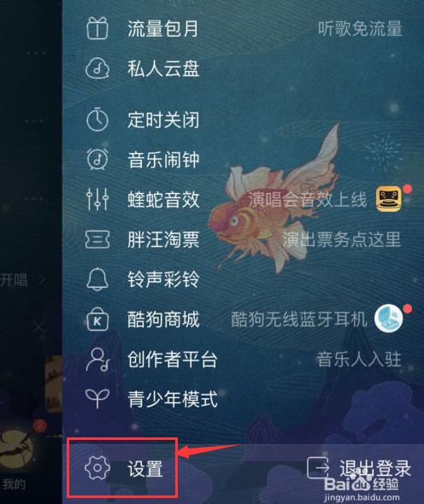Tap the gift box icon for 流量包月
This screenshot has height=504, width=424.
[97, 28]
